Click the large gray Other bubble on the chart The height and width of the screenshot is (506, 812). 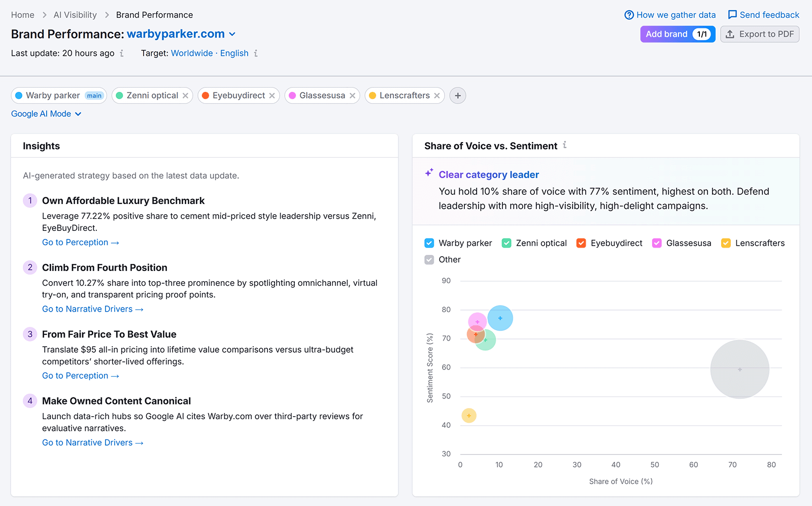740,369
